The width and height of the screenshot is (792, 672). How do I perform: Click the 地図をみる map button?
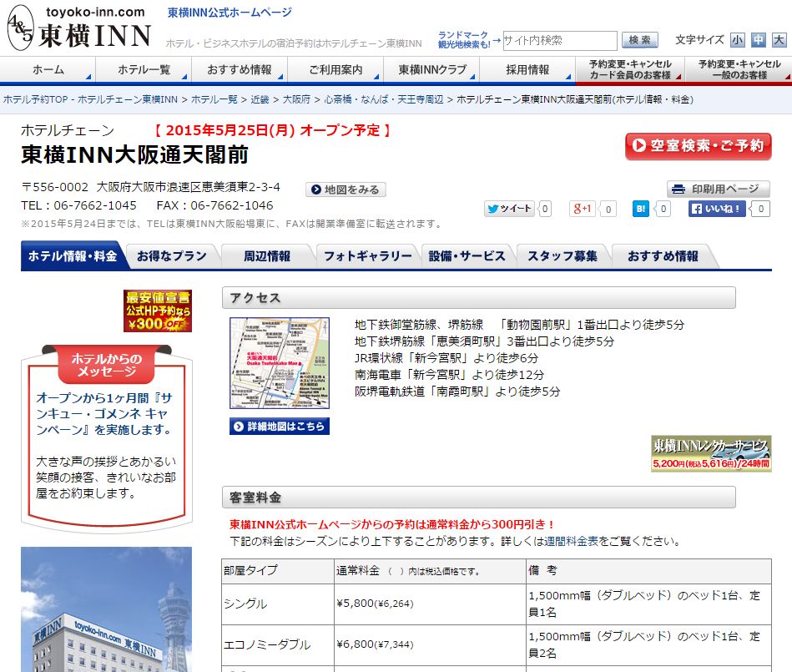(x=346, y=189)
